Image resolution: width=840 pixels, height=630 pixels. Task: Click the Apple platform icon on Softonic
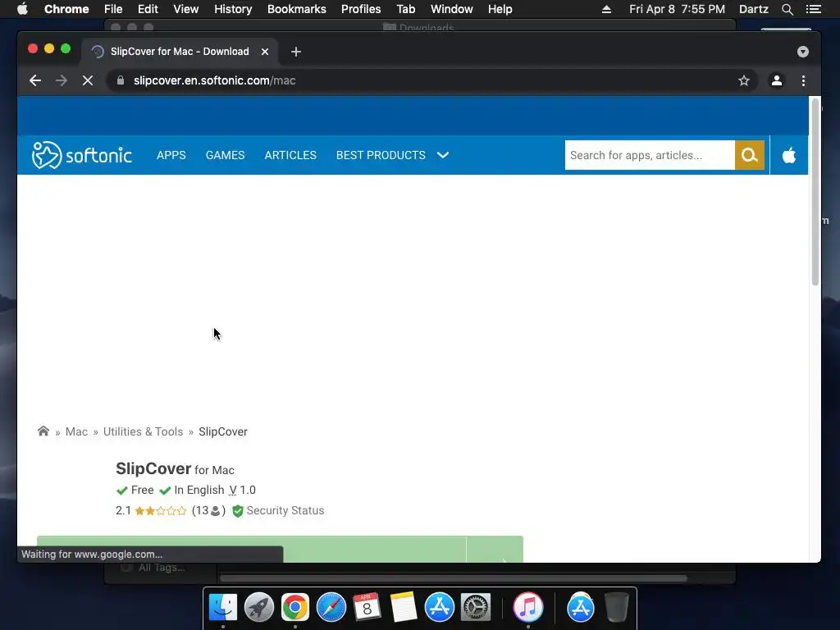click(789, 155)
